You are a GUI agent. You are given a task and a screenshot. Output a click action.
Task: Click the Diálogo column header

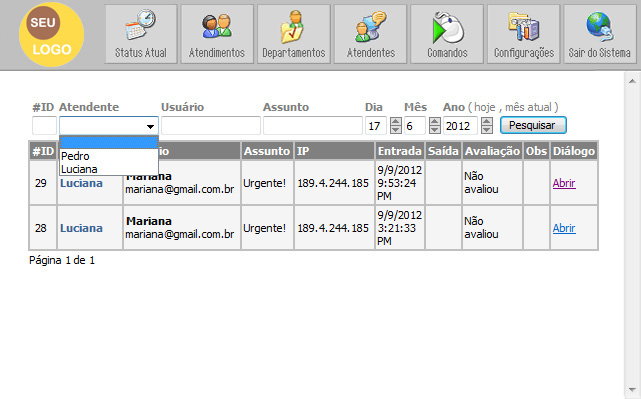point(574,151)
